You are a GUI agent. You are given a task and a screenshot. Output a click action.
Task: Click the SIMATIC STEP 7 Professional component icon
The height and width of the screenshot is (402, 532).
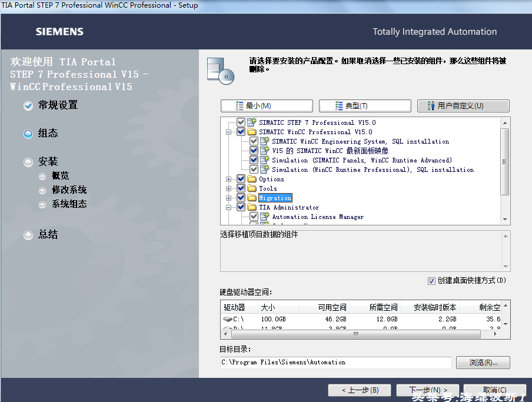pos(252,122)
